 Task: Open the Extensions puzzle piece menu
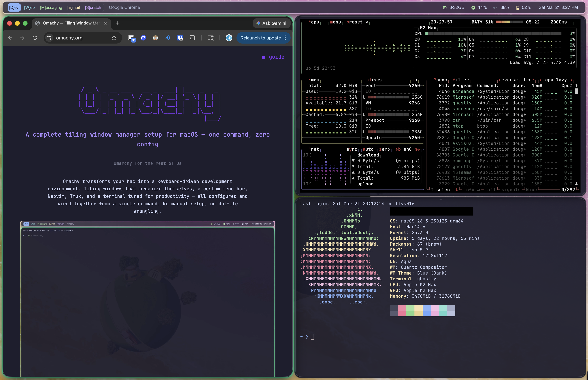[x=192, y=38]
